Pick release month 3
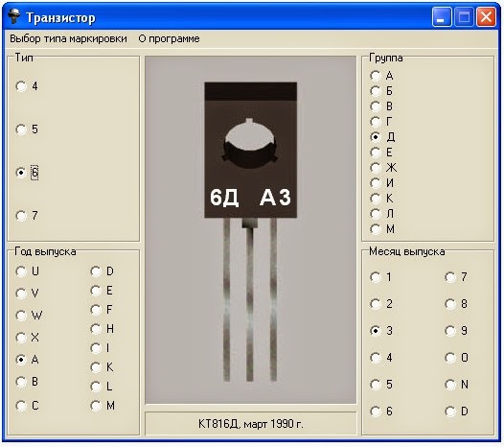Viewport: 504px width, 447px height. (376, 331)
